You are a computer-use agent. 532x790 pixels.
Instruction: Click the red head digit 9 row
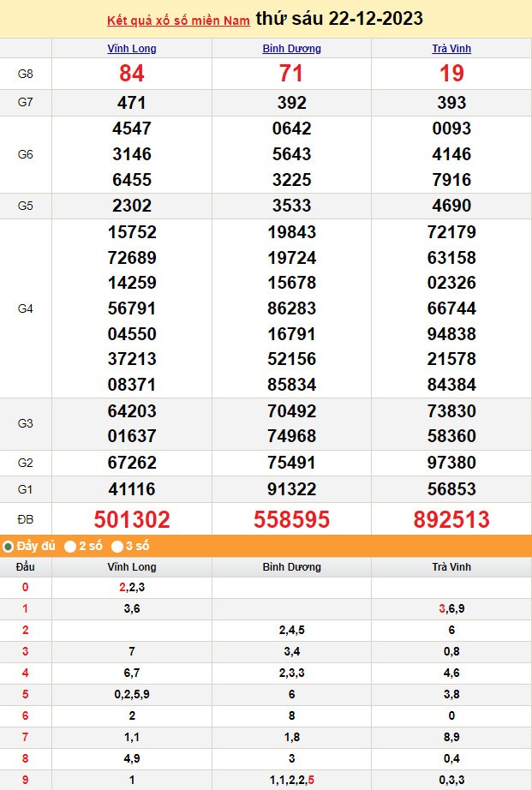(x=266, y=780)
